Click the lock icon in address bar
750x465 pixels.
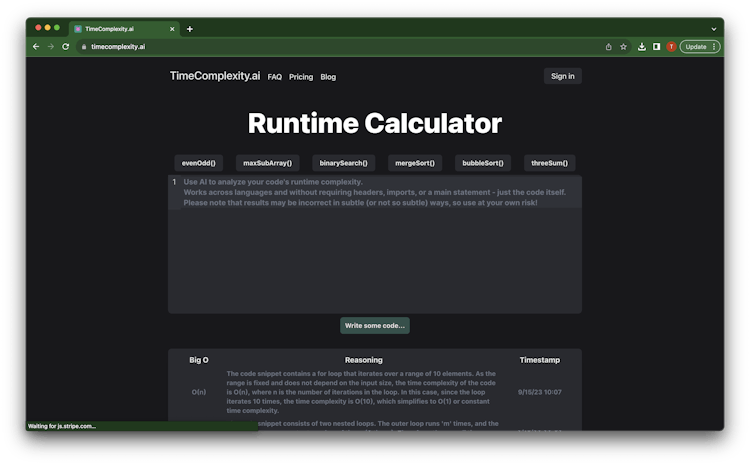(x=84, y=47)
